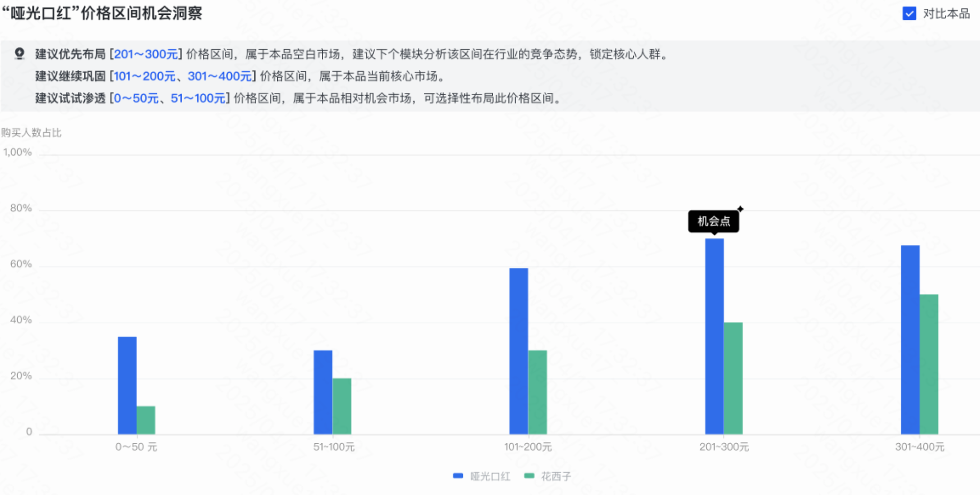
Task: Click the 60% y-axis value
Action: pos(21,264)
